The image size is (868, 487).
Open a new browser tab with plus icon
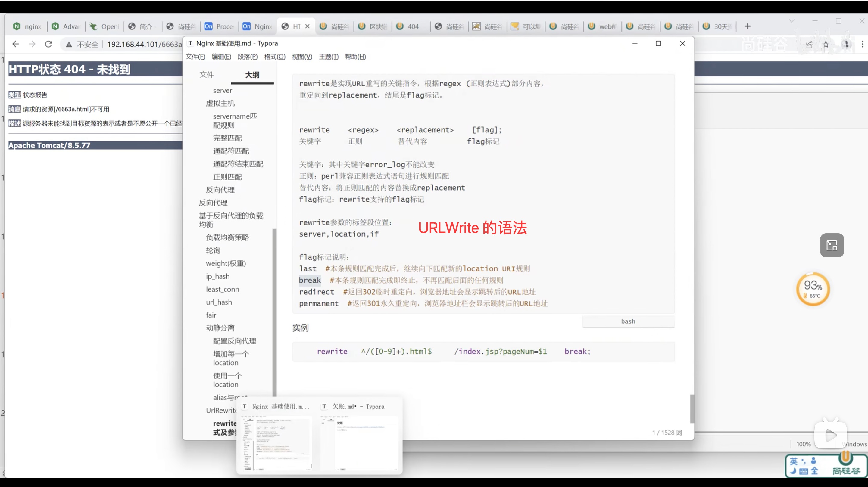[747, 26]
